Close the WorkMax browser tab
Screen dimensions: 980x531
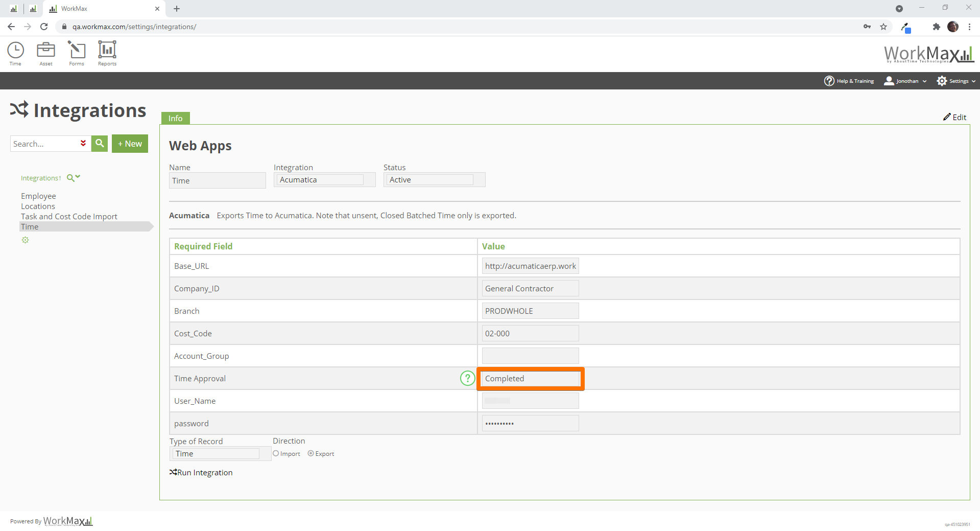pos(157,9)
